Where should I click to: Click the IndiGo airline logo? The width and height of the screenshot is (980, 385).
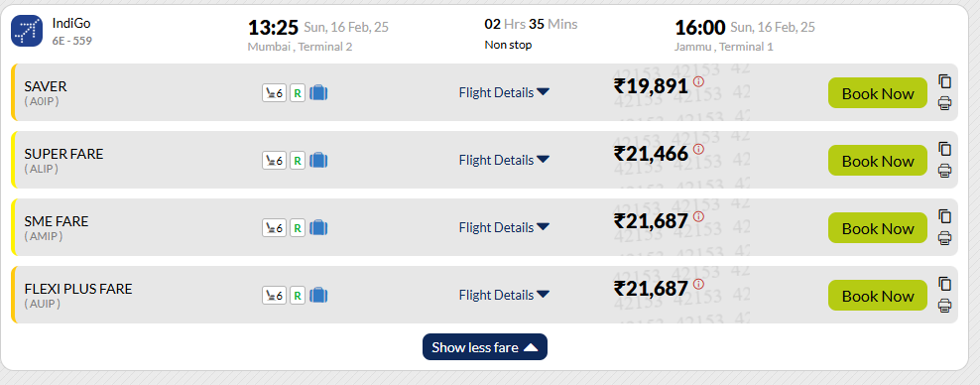[27, 31]
